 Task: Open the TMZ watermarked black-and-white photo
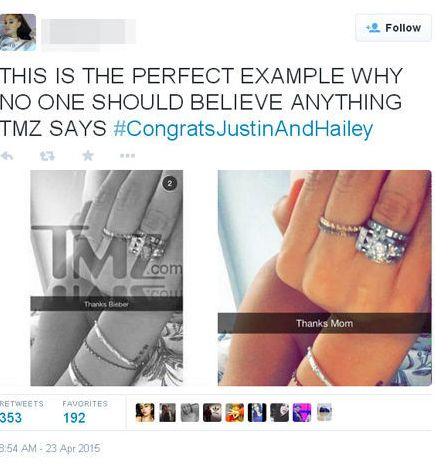tap(107, 278)
